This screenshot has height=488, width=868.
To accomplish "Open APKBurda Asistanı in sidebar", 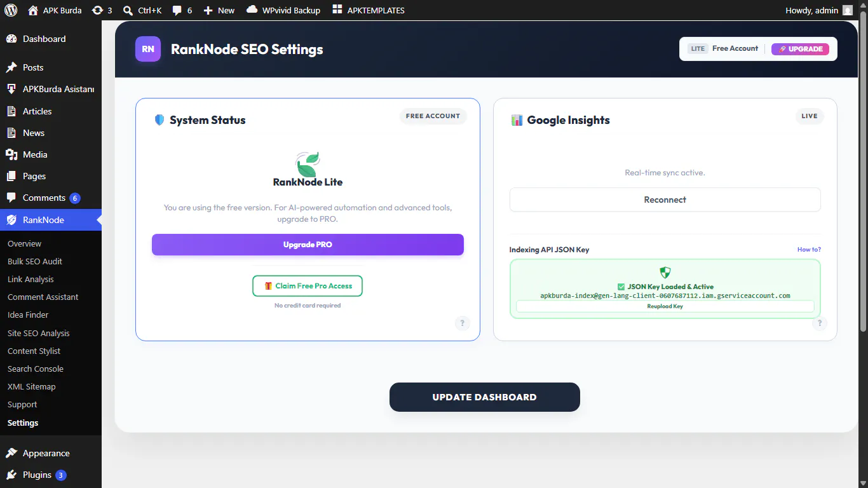I will coord(51,89).
